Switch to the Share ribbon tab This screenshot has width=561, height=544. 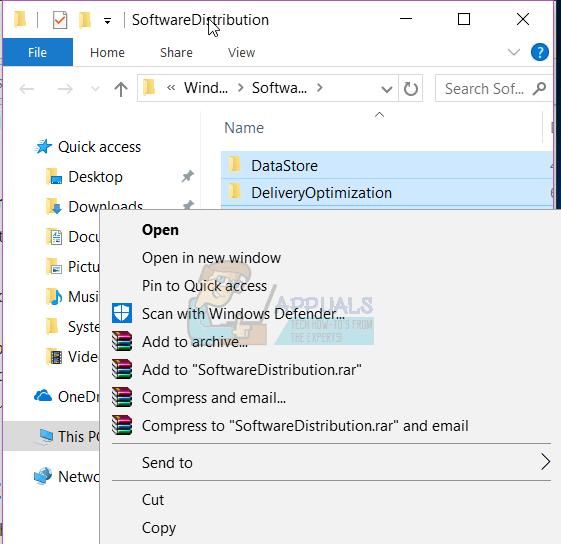click(x=176, y=53)
